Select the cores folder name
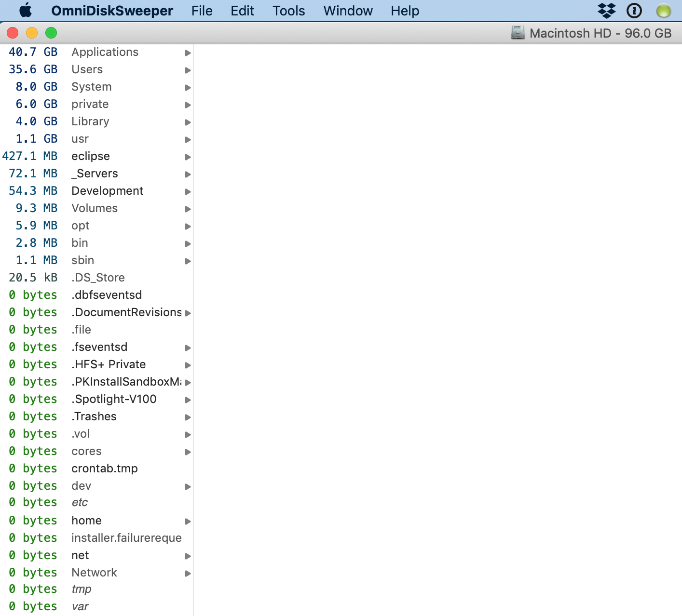Screen dimensions: 682x616 pyautogui.click(x=86, y=451)
